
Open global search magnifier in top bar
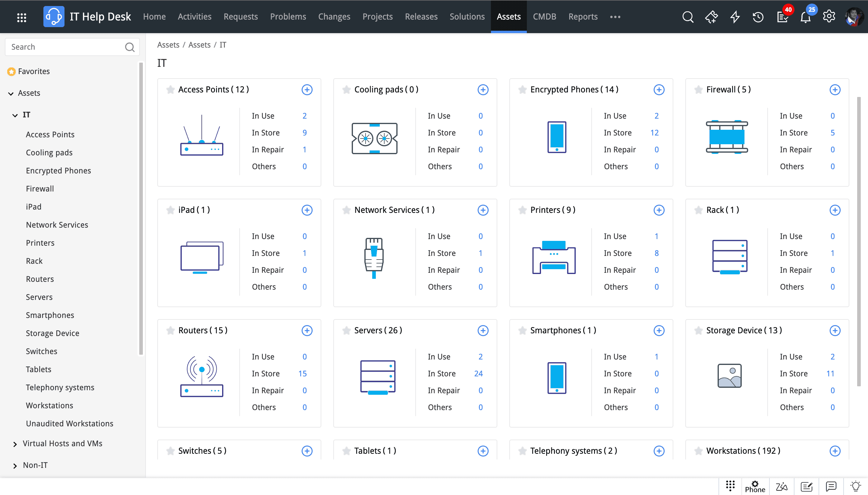click(688, 17)
